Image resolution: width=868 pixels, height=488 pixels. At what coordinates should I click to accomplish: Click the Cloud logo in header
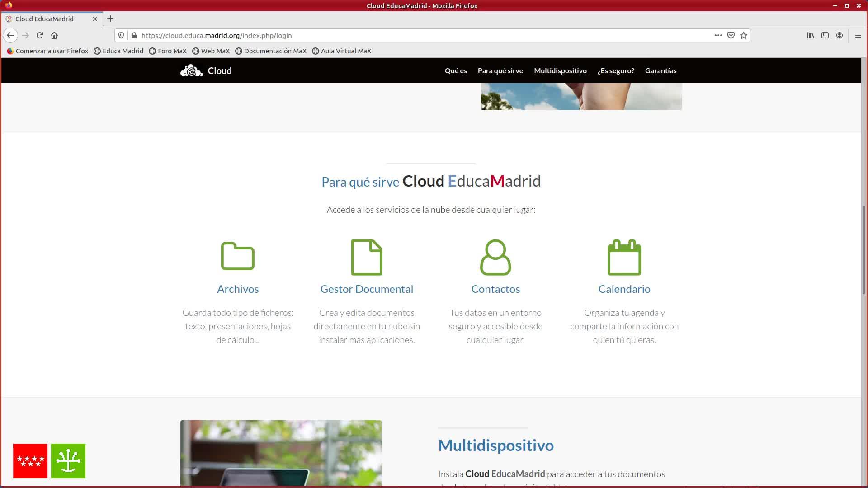(x=206, y=71)
